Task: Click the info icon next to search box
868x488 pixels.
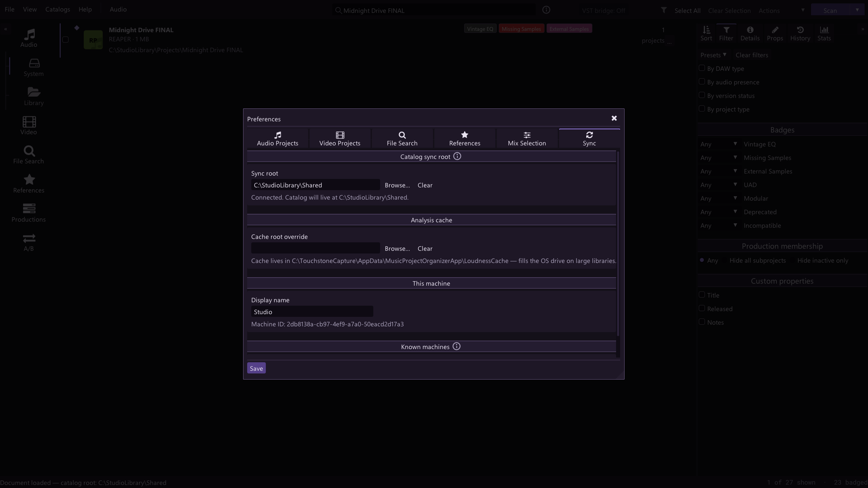Action: coord(546,10)
